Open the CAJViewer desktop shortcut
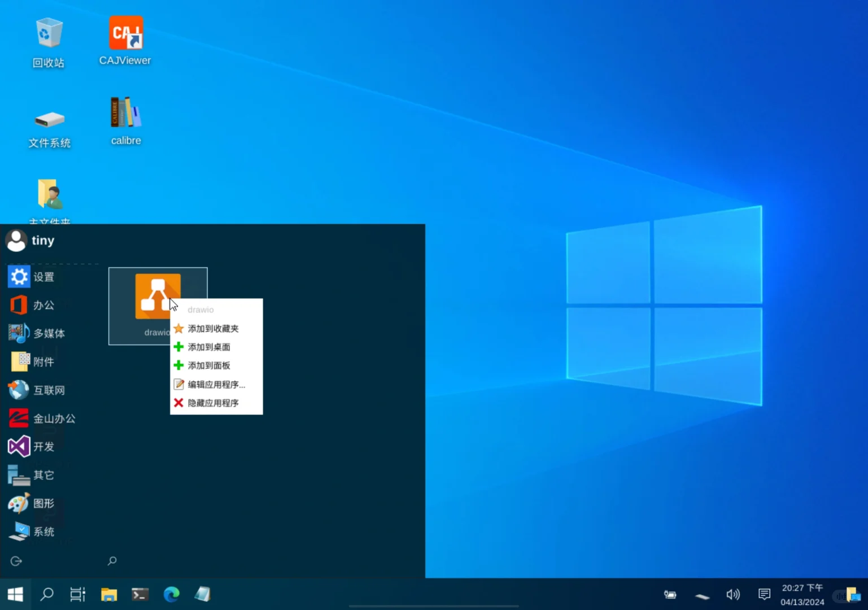Viewport: 868px width, 610px height. [125, 41]
